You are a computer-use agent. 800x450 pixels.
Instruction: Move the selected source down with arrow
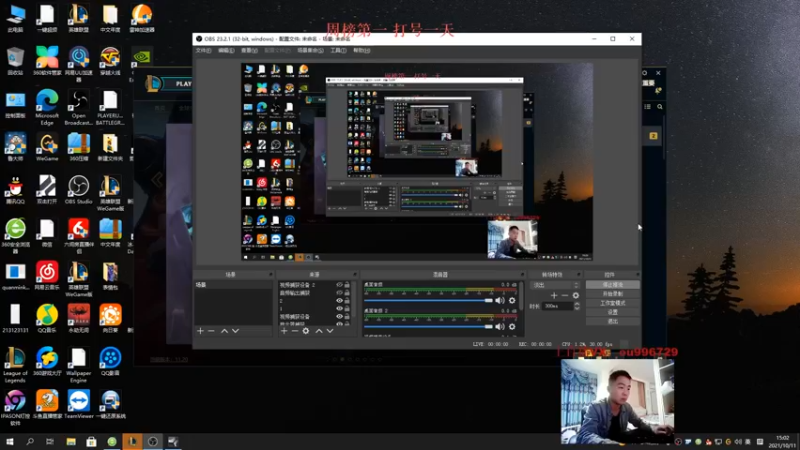(330, 331)
